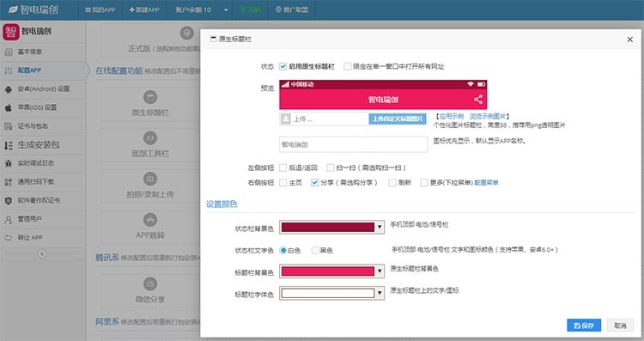Open the 应用示例 link

452,117
